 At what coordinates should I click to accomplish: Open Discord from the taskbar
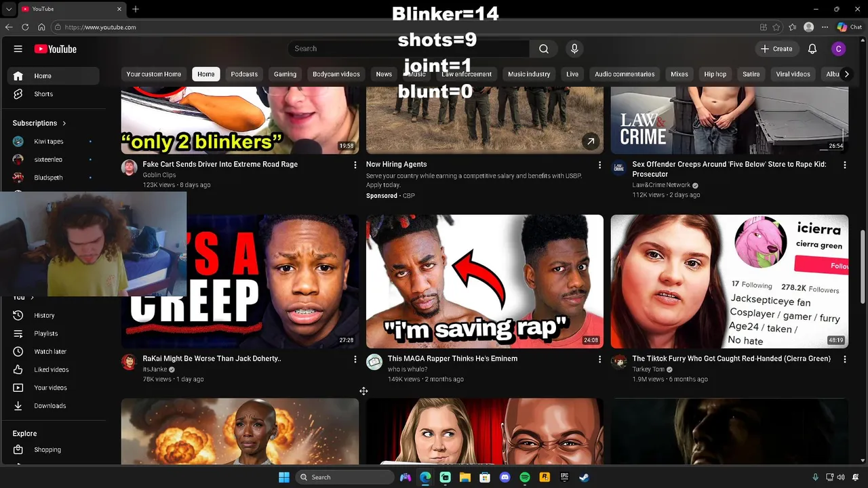pyautogui.click(x=505, y=477)
